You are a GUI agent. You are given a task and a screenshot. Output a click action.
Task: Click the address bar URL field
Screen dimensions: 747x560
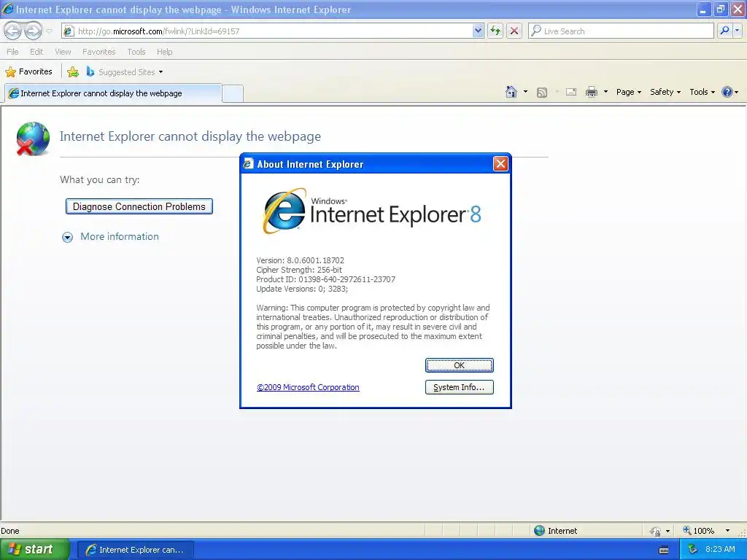[x=267, y=31]
